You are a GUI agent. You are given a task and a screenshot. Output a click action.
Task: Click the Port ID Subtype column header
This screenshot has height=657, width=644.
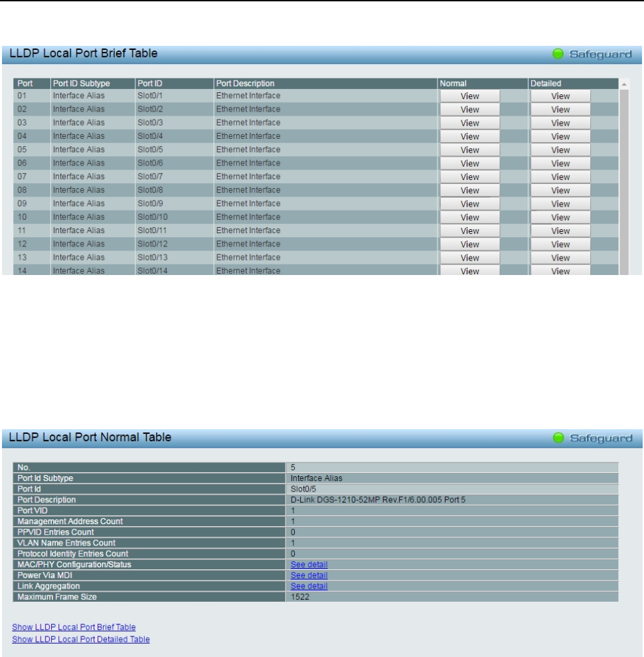(92, 84)
